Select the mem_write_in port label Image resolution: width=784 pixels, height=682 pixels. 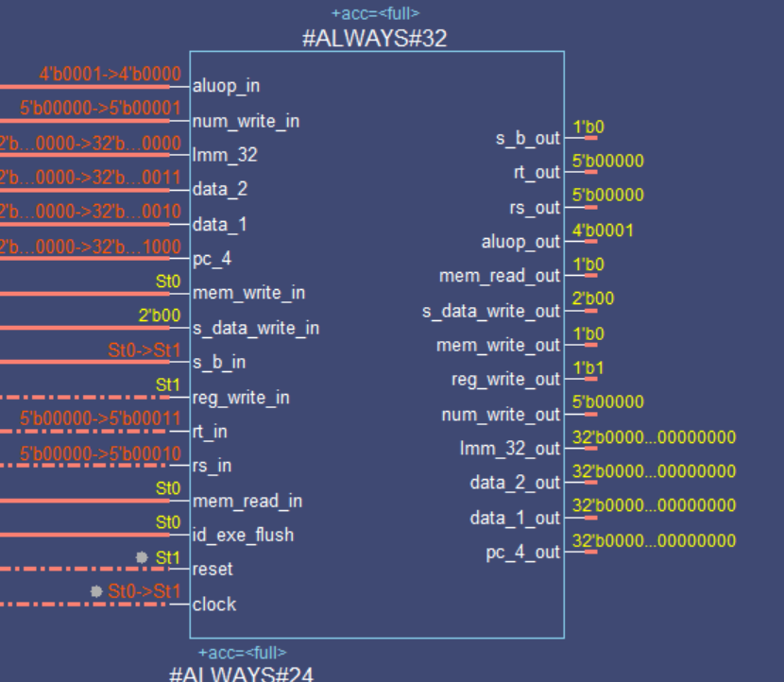249,293
